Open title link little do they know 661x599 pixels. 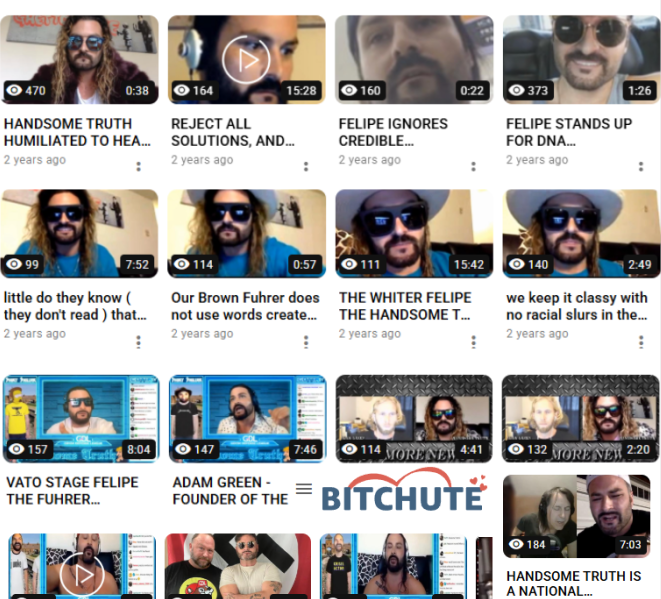(75, 306)
